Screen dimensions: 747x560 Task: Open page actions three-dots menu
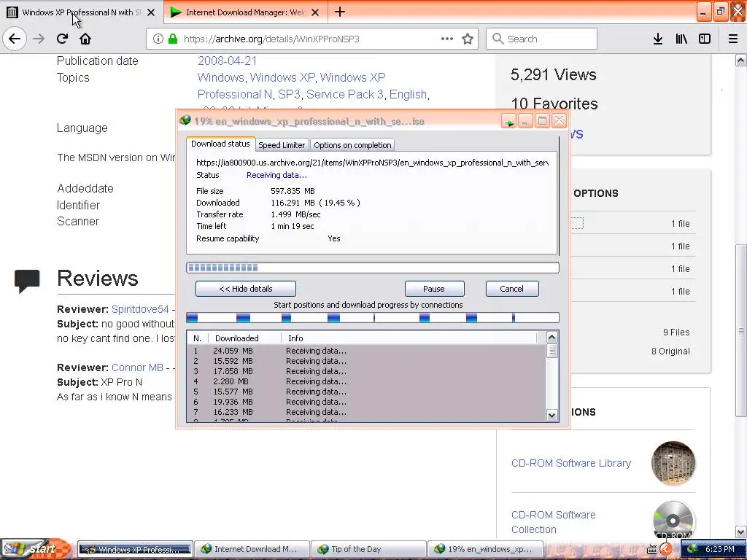447,39
